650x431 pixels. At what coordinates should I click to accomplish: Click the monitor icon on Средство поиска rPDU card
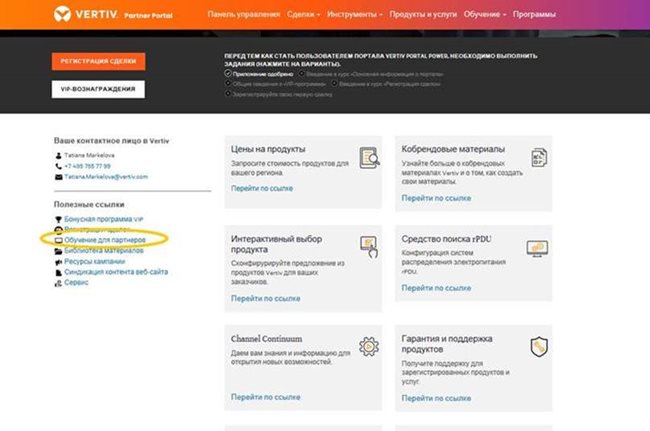point(537,249)
